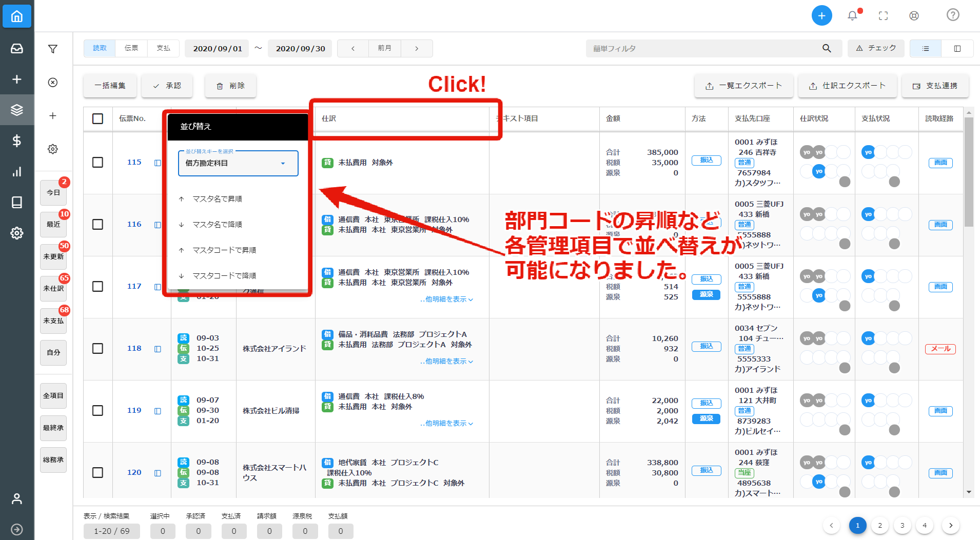The width and height of the screenshot is (980, 540).
Task: Switch to 伝票 date tab
Action: coord(131,48)
